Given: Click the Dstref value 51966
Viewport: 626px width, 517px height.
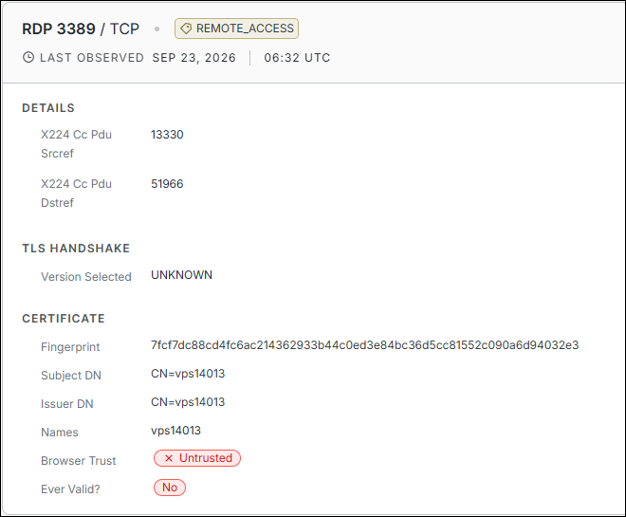Looking at the screenshot, I should coord(167,184).
